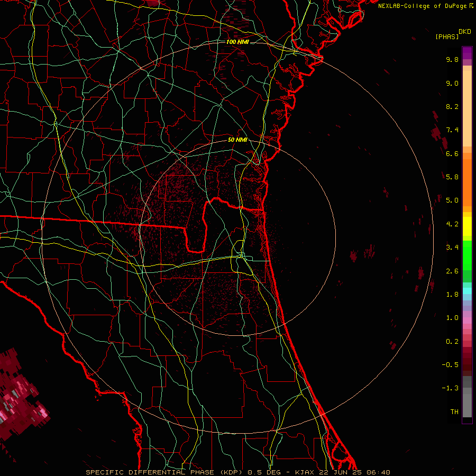Select the 4.2 legend value
Image resolution: width=476 pixels, height=476 pixels.
tap(452, 224)
